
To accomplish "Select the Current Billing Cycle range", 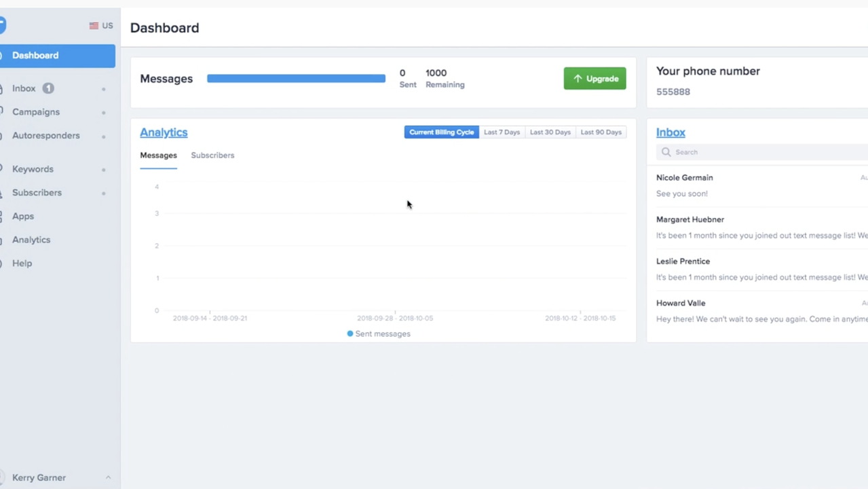I will pyautogui.click(x=441, y=132).
